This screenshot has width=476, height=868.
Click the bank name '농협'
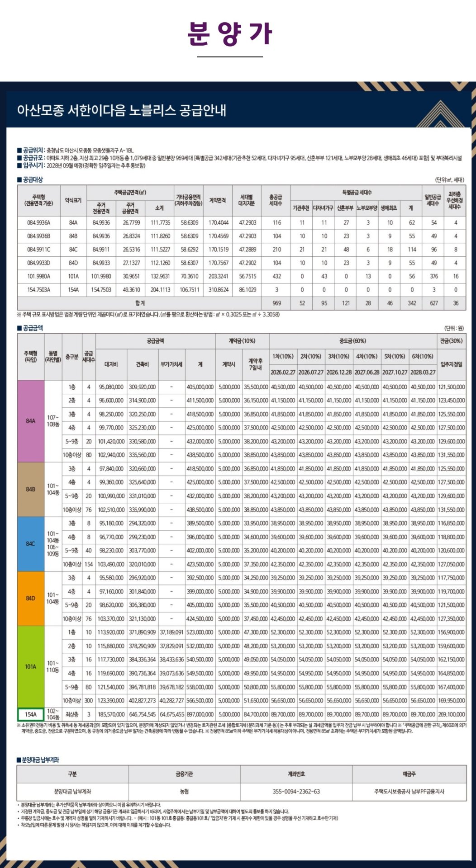184,792
